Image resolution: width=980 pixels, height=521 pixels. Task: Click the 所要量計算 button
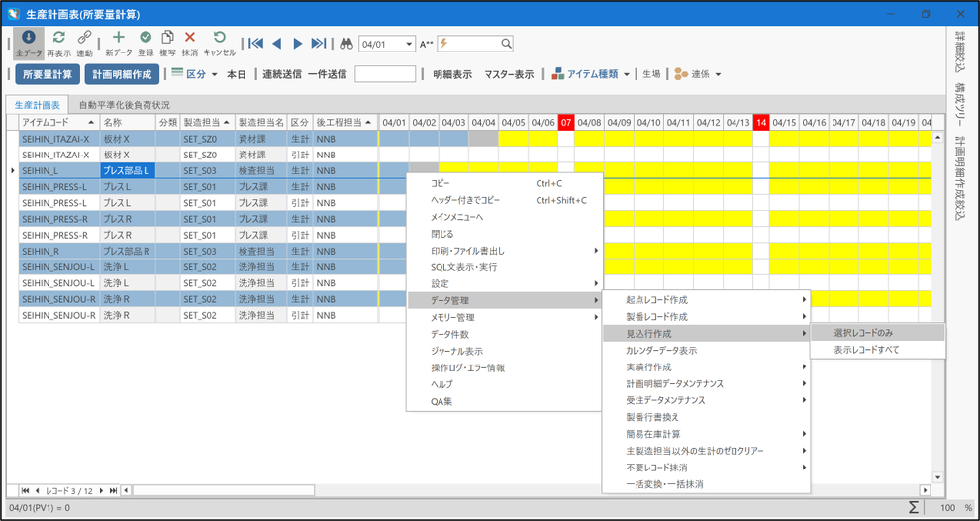coord(48,74)
